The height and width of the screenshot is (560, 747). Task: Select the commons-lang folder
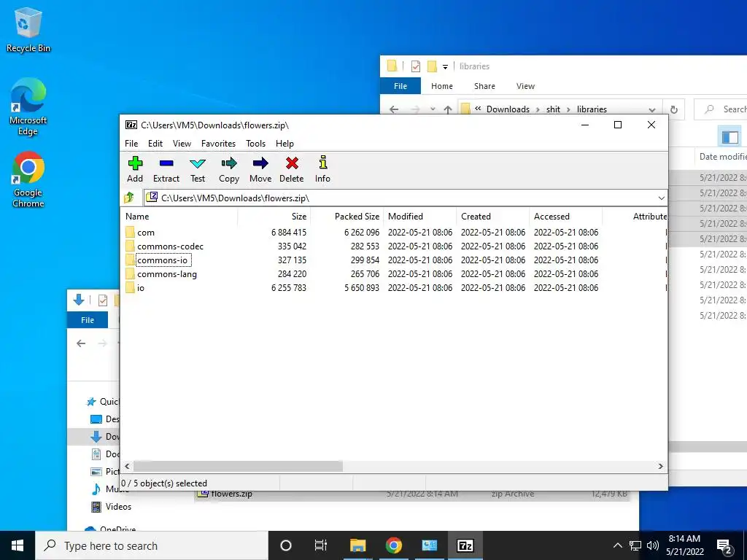167,274
